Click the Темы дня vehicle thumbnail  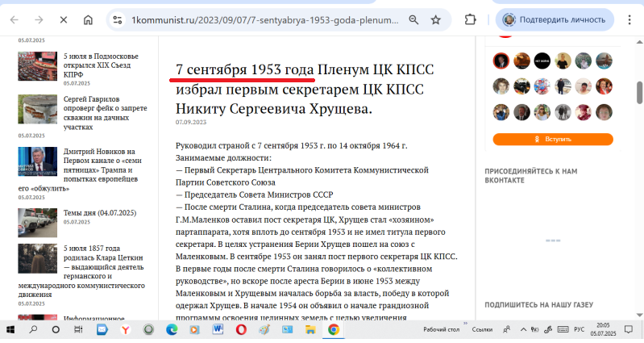(x=37, y=223)
